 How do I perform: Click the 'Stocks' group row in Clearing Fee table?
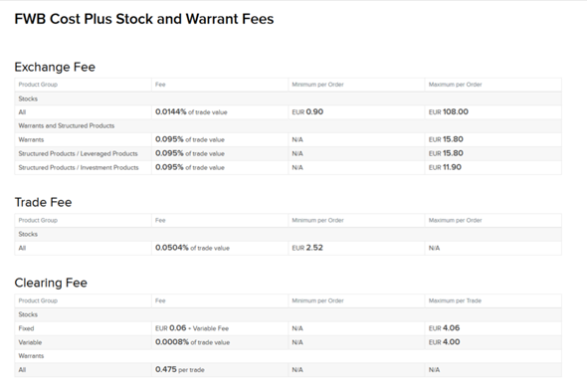tap(288, 314)
